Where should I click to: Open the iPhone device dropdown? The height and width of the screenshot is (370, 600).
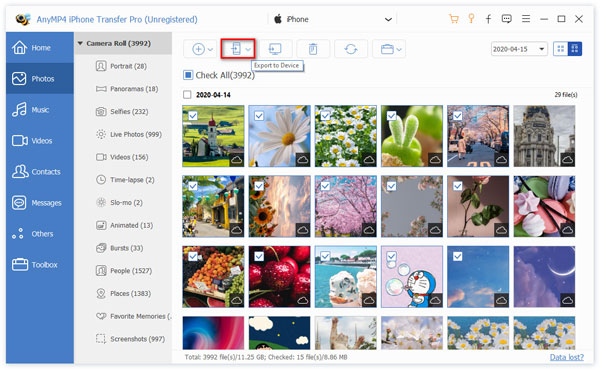coord(333,19)
